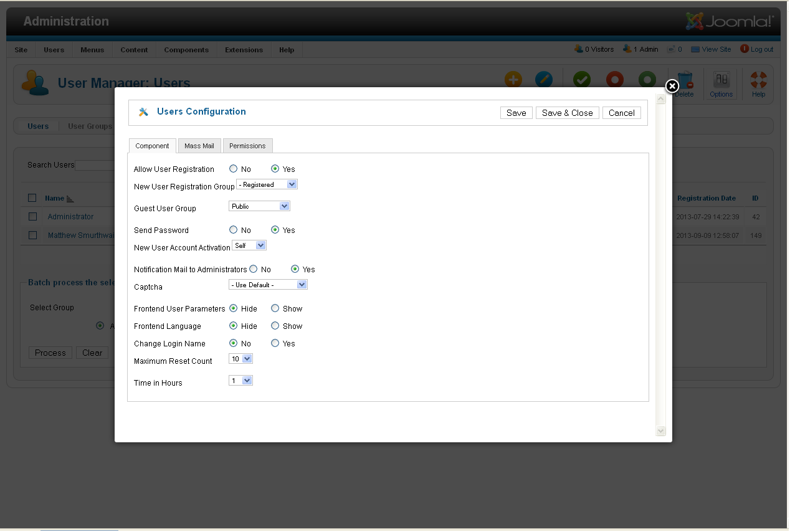The height and width of the screenshot is (532, 790).
Task: Open the Menus menu
Action: 92,50
